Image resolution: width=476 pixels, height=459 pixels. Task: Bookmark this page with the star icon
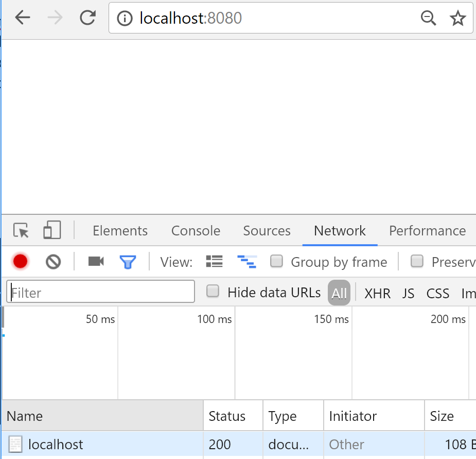[457, 19]
